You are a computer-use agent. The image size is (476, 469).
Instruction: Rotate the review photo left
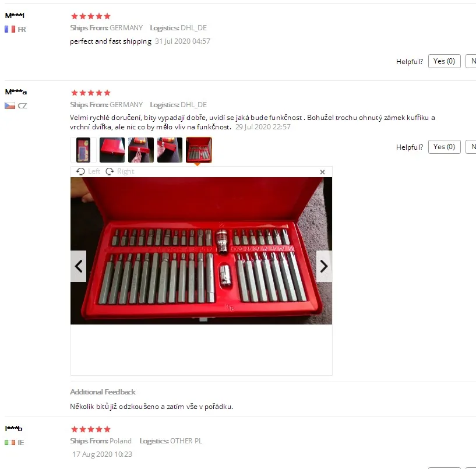pos(88,171)
